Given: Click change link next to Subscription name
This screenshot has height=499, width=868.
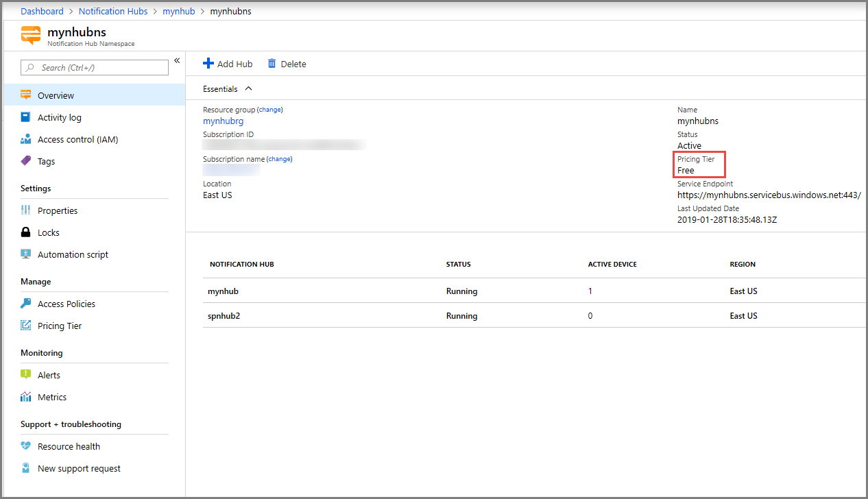Looking at the screenshot, I should (x=279, y=159).
